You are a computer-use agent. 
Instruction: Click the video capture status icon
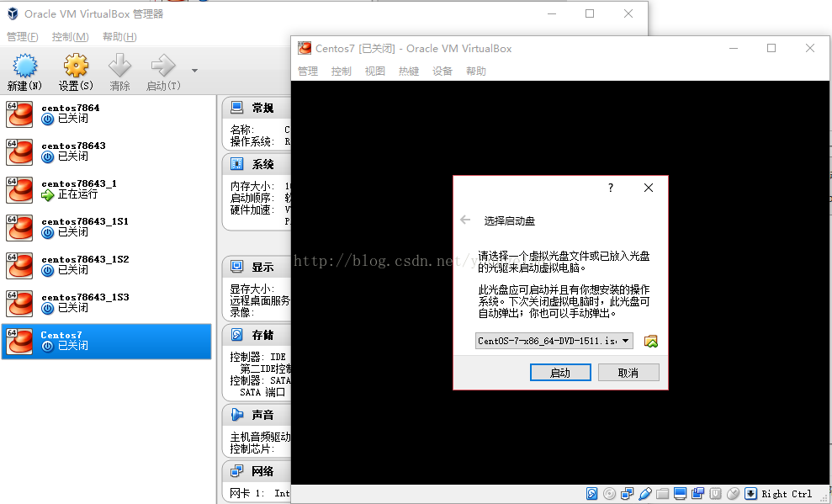(x=697, y=494)
